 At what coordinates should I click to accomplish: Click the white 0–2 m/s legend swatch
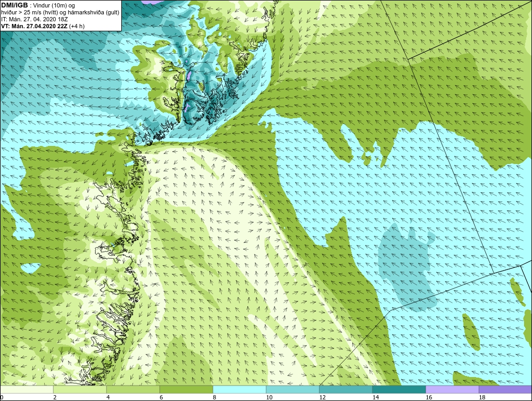click(x=27, y=389)
